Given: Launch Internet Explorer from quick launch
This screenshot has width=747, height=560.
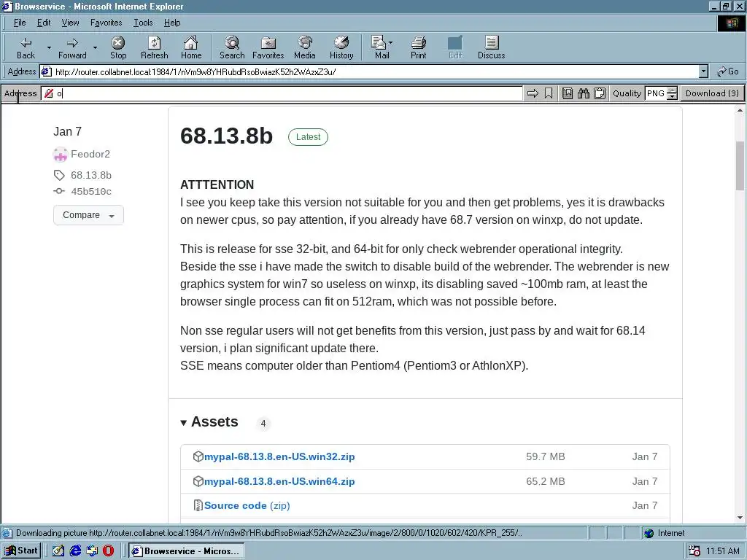Looking at the screenshot, I should 75,551.
